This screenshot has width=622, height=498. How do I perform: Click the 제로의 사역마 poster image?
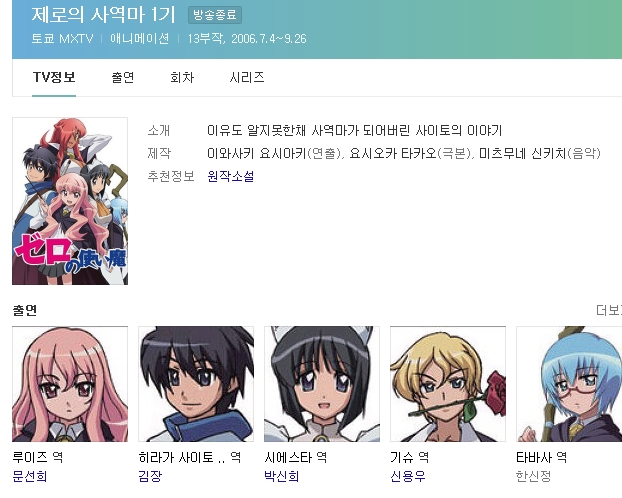(70, 201)
